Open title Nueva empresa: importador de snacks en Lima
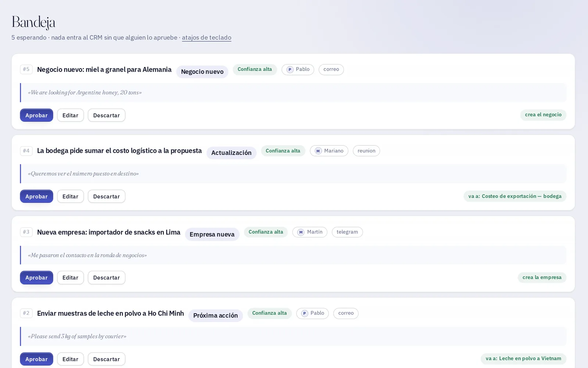The width and height of the screenshot is (588, 368). coord(109,232)
